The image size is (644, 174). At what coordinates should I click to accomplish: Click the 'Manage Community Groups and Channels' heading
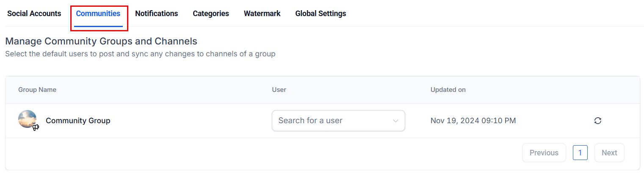pyautogui.click(x=101, y=41)
